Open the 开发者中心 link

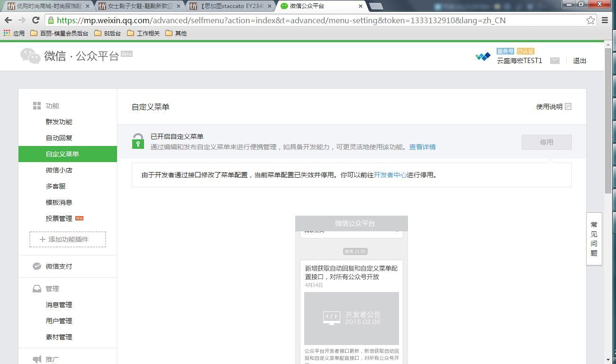coord(390,175)
